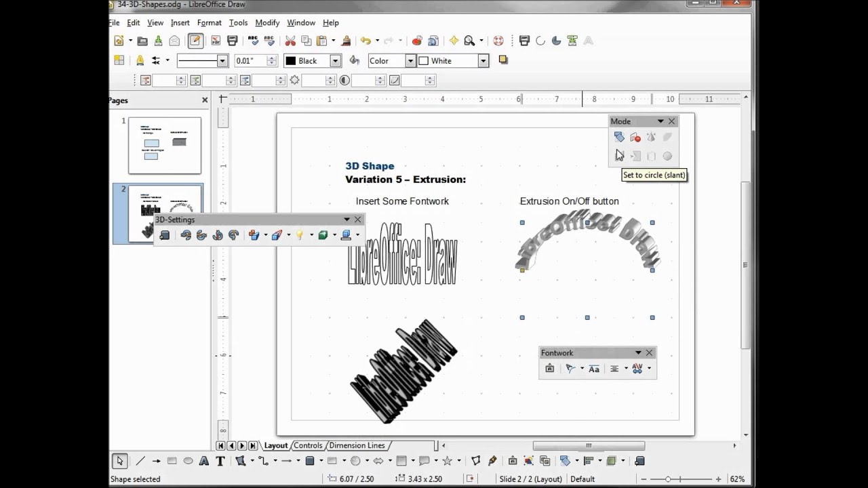Screen dimensions: 868x488
Task: Click vertical scrollbar of drawing area
Action: pos(746,264)
